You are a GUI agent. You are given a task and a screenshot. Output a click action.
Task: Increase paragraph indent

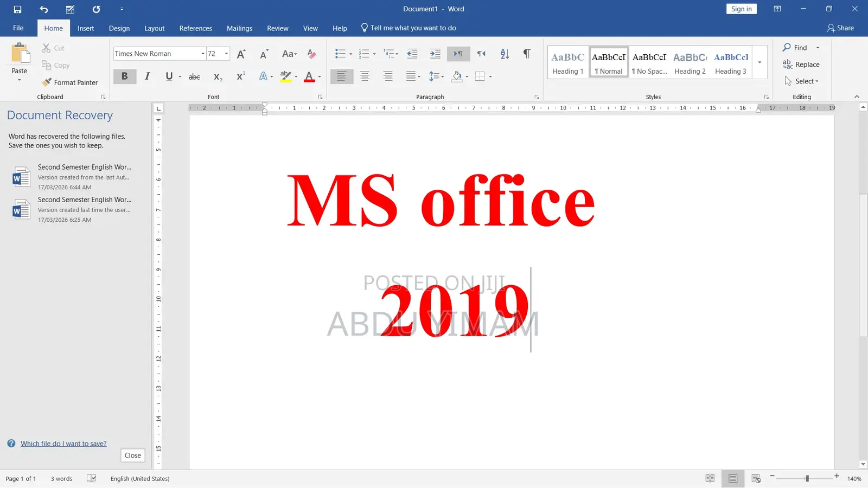435,54
